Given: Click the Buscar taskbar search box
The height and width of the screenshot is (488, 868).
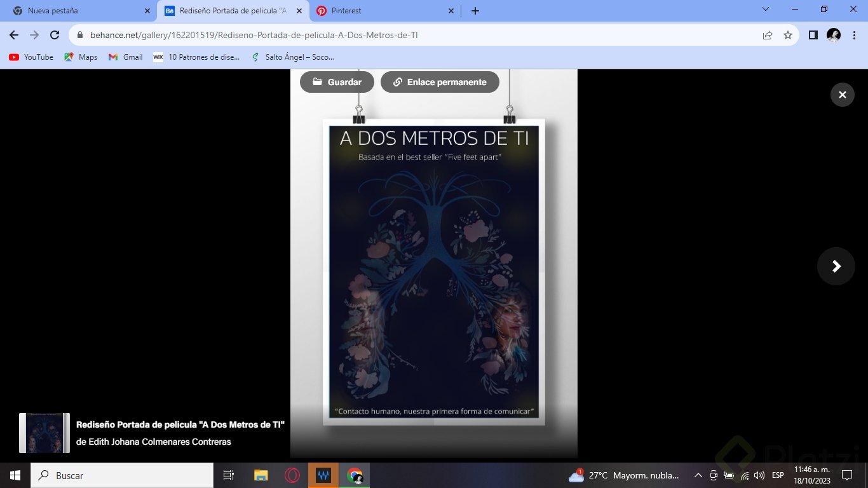Looking at the screenshot, I should click(122, 475).
